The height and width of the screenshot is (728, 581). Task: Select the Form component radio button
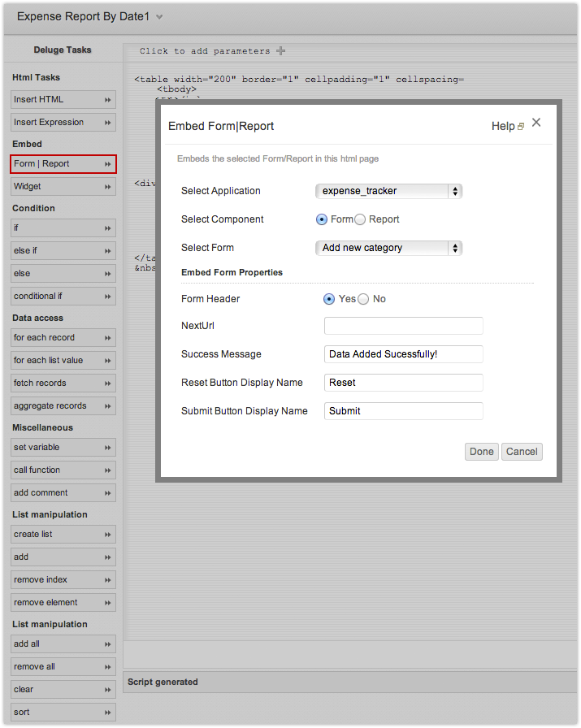click(322, 219)
